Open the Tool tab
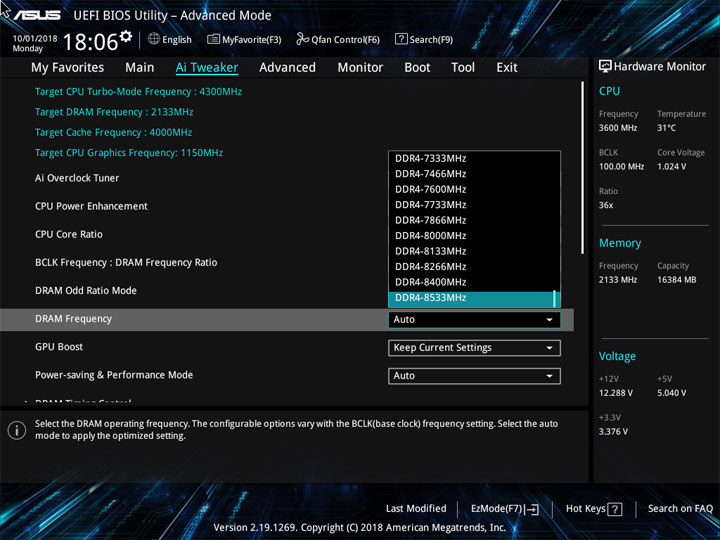Viewport: 720px width, 540px height. point(463,68)
